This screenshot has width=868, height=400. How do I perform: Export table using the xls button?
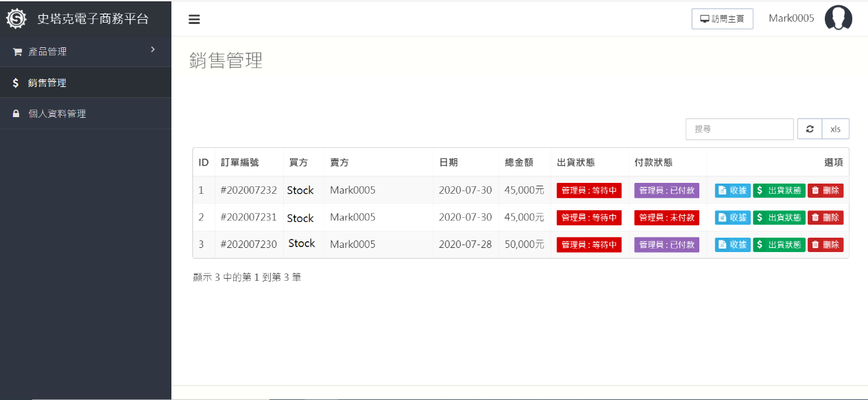[x=835, y=129]
